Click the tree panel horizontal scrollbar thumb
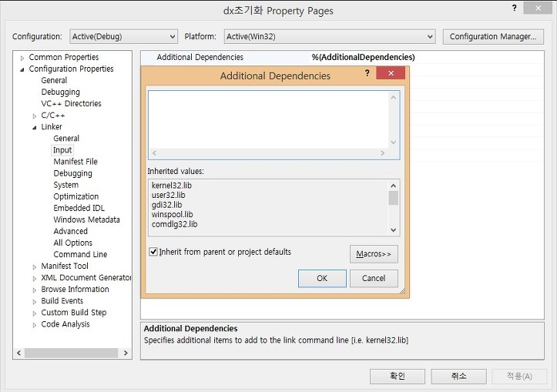 71,353
